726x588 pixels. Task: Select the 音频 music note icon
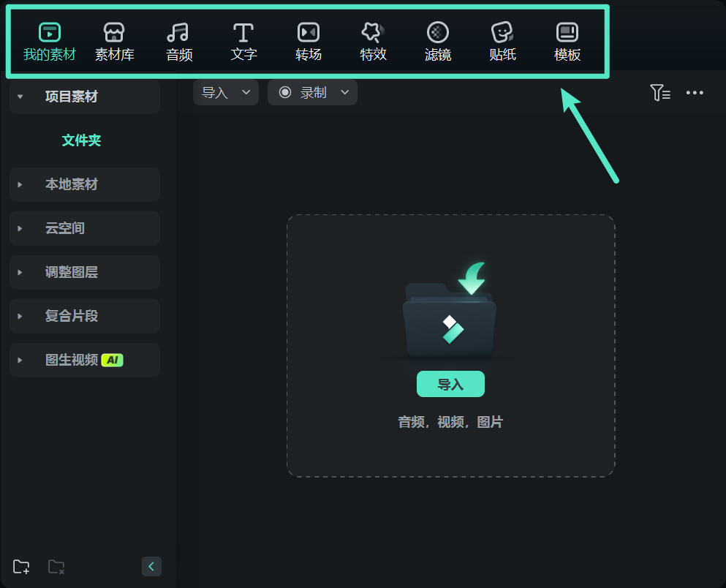point(178,32)
